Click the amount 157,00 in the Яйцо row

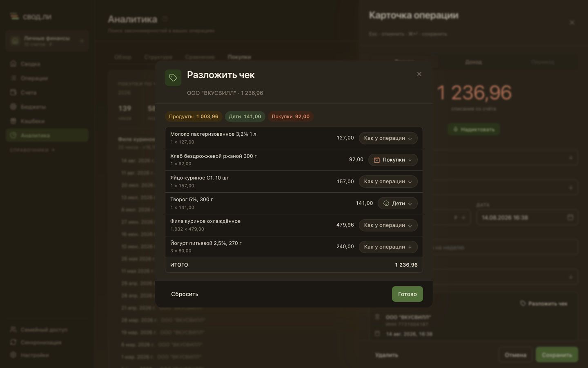(x=345, y=182)
